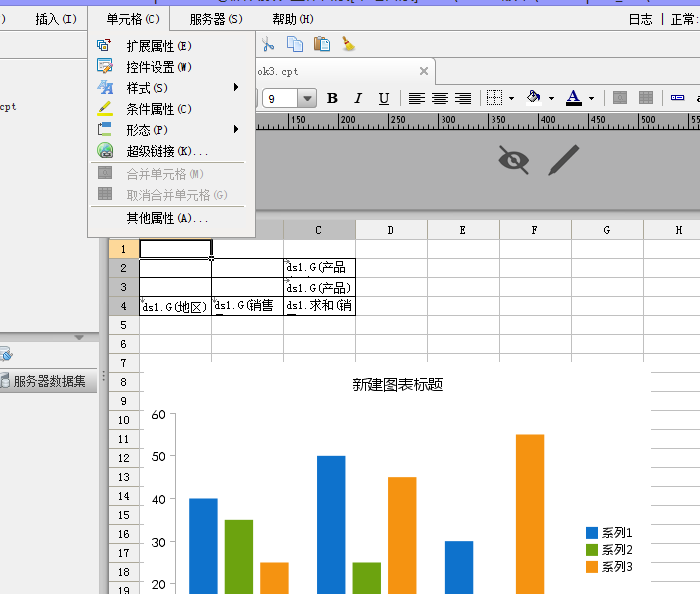
Task: Open the font size dropdown
Action: pyautogui.click(x=306, y=98)
